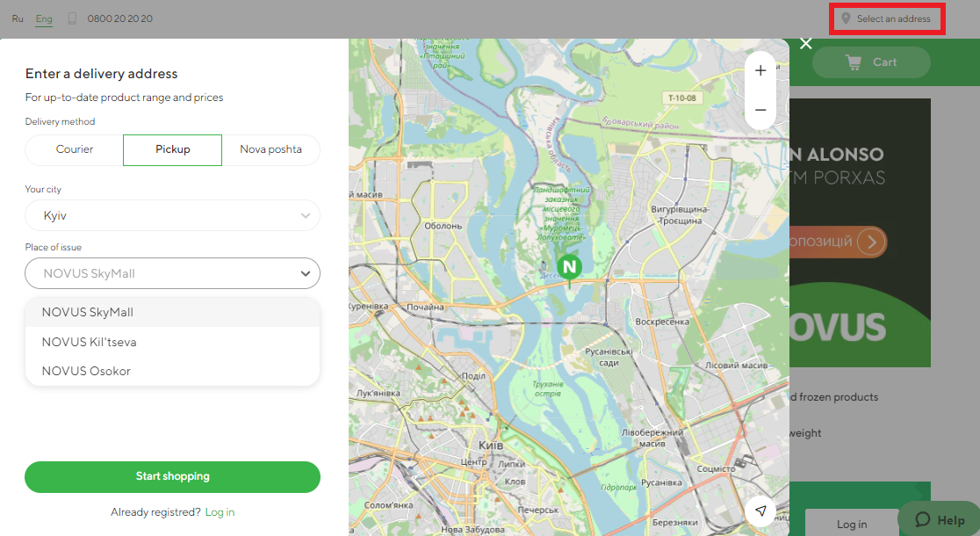Click the locate-me arrow on the map

click(760, 511)
